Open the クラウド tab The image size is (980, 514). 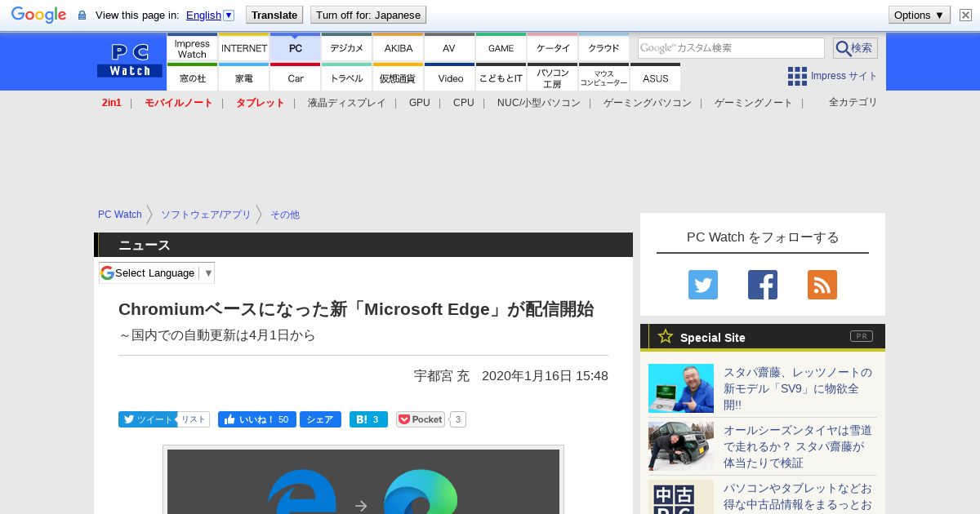(604, 48)
